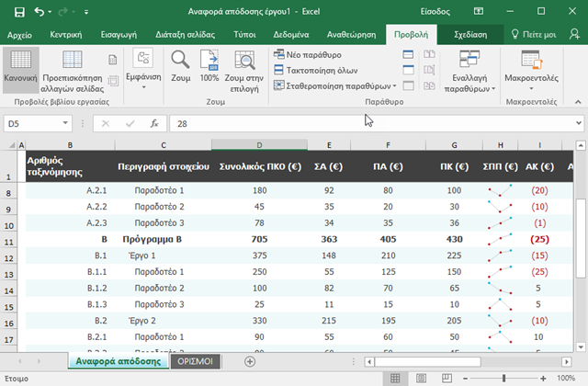Switch to the Αναθεώρηση tab

(x=351, y=35)
